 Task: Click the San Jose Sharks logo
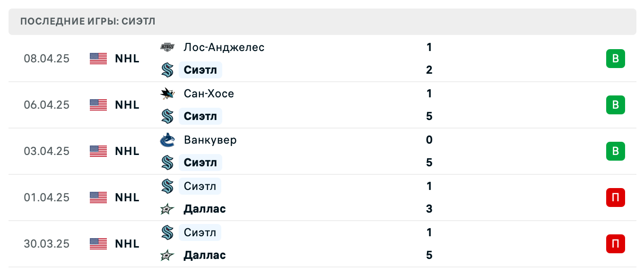click(x=167, y=94)
